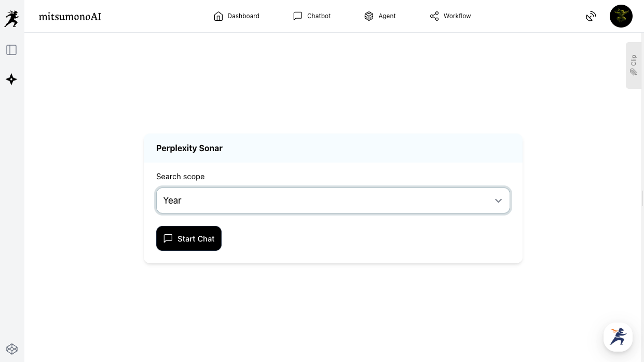
Task: Click the cube box icon at sidebar bottom
Action: tap(11, 349)
